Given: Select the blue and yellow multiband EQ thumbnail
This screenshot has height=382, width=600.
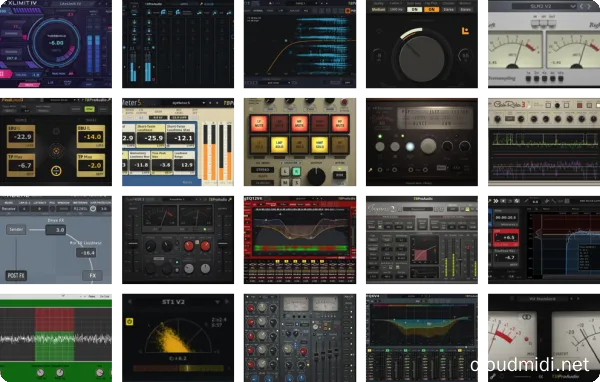Looking at the screenshot, I should pyautogui.click(x=422, y=338).
